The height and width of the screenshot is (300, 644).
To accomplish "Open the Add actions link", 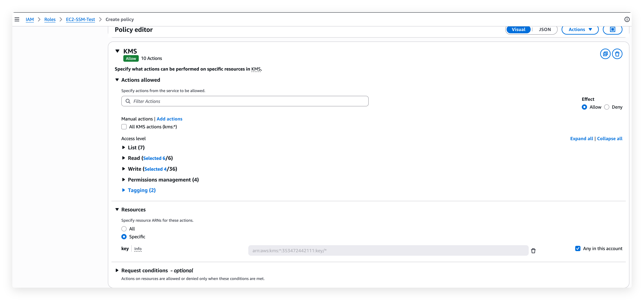I will click(169, 119).
